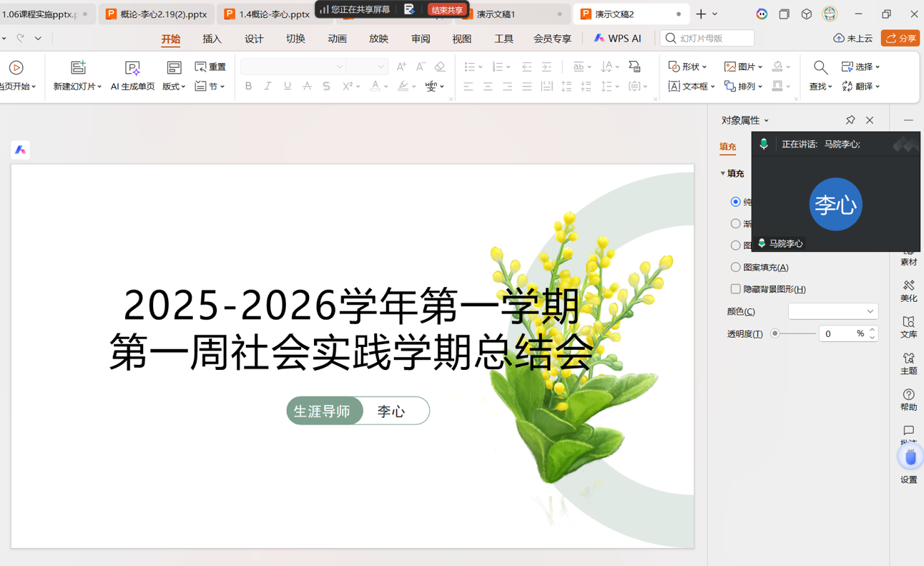
Task: Pin the 对象属性 panel
Action: [x=850, y=120]
